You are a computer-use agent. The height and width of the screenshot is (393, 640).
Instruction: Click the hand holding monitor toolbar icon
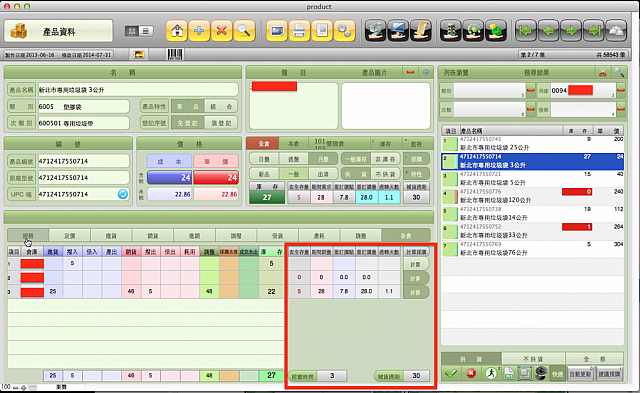[x=398, y=31]
